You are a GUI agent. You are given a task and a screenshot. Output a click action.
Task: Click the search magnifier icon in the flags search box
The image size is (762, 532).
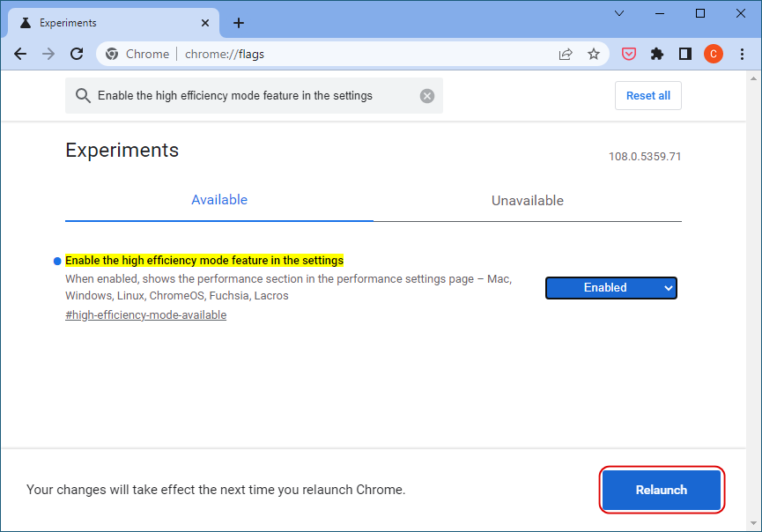click(83, 96)
